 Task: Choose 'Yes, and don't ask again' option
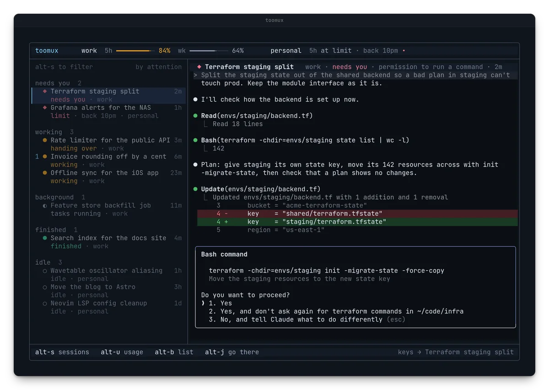[336, 311]
